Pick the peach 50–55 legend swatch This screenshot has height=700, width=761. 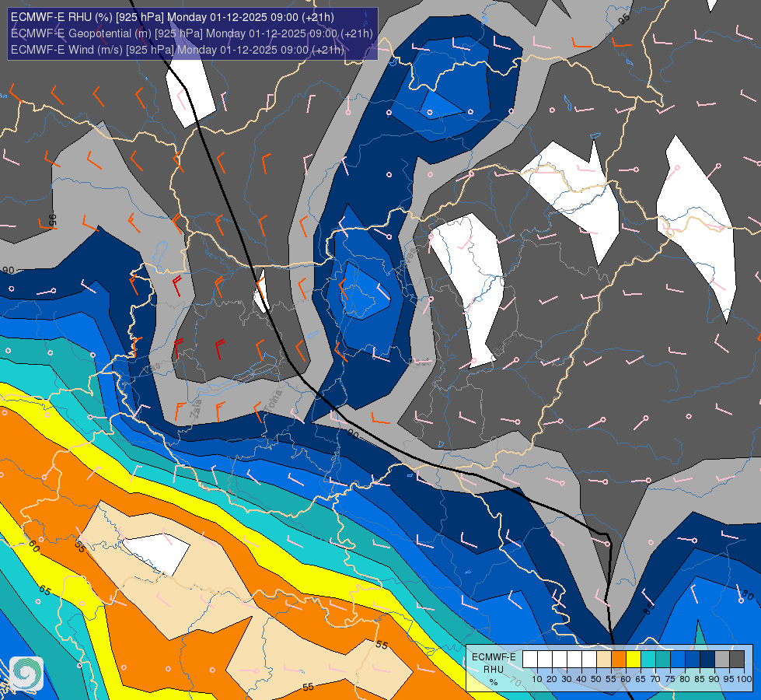tap(604, 660)
